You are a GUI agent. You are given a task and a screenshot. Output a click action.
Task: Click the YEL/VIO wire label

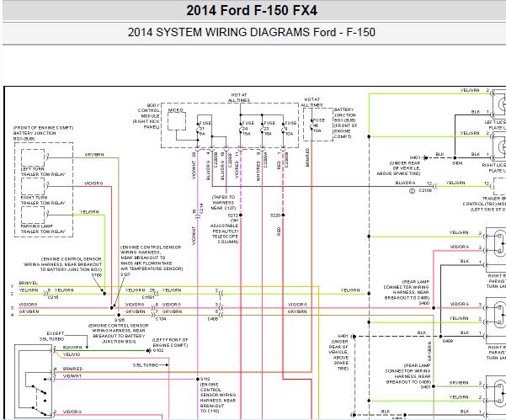[x=72, y=354]
